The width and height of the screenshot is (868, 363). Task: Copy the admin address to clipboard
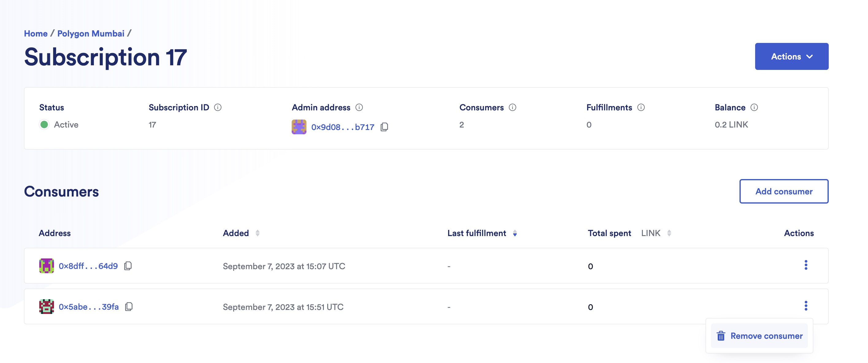385,127
